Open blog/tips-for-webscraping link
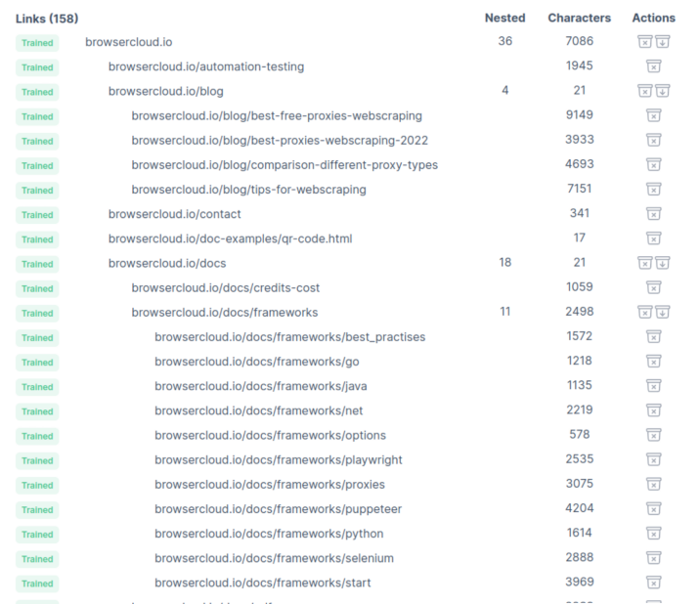The width and height of the screenshot is (700, 604). tap(248, 190)
